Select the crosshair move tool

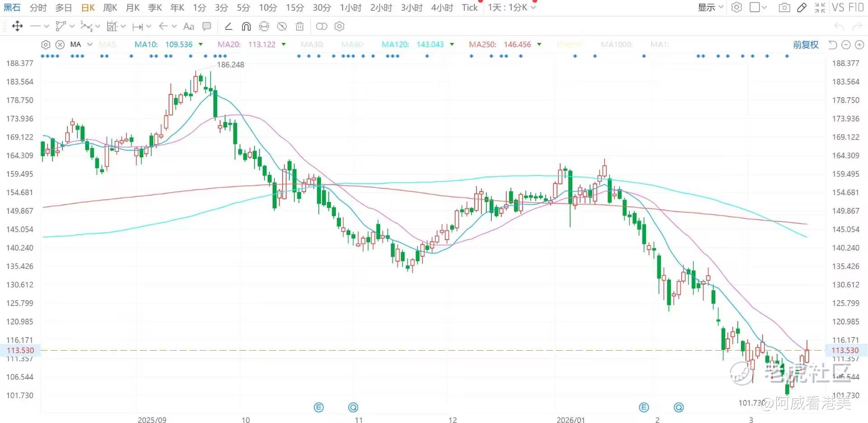point(17,26)
